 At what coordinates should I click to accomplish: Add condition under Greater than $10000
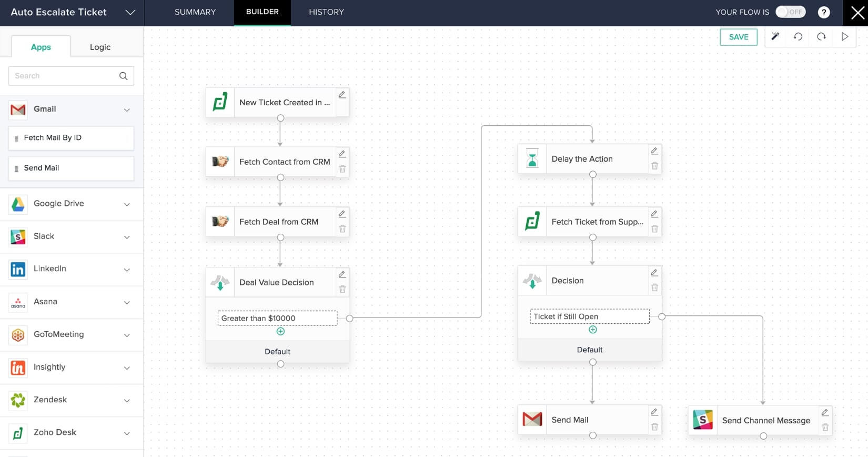280,331
